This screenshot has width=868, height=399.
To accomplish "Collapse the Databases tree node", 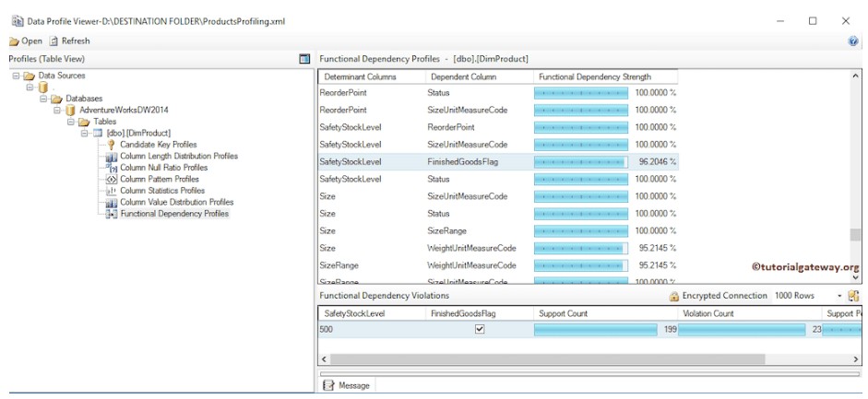I will coord(43,99).
